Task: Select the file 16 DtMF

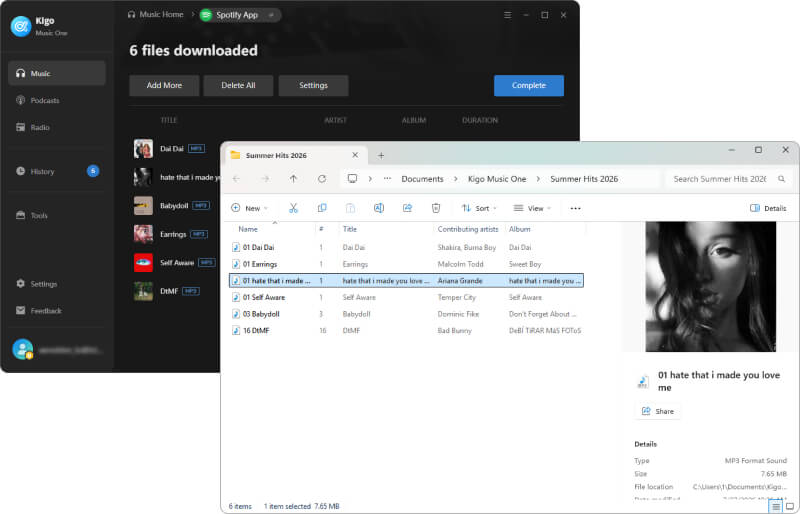Action: pyautogui.click(x=406, y=331)
